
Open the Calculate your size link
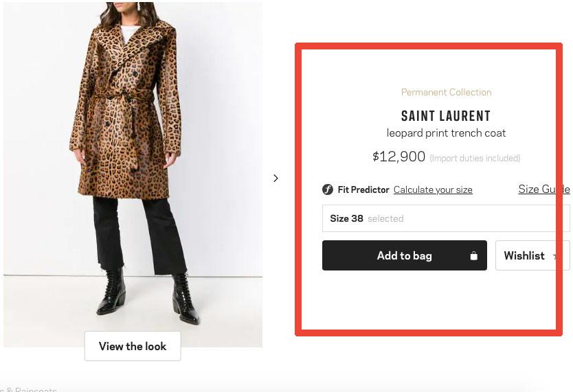pyautogui.click(x=433, y=190)
